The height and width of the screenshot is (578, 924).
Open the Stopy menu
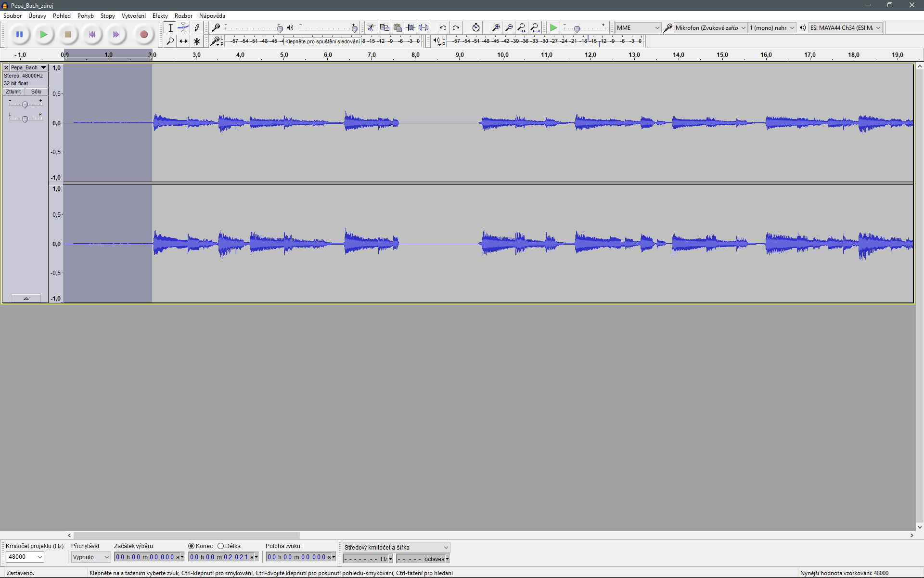(108, 16)
